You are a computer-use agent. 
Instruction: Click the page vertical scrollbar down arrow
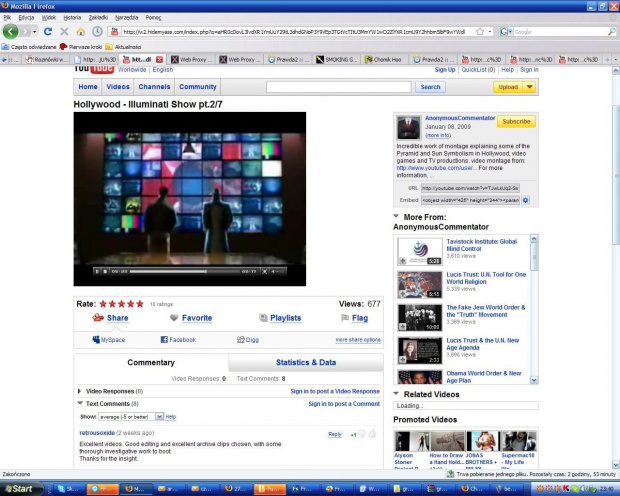(x=616, y=464)
